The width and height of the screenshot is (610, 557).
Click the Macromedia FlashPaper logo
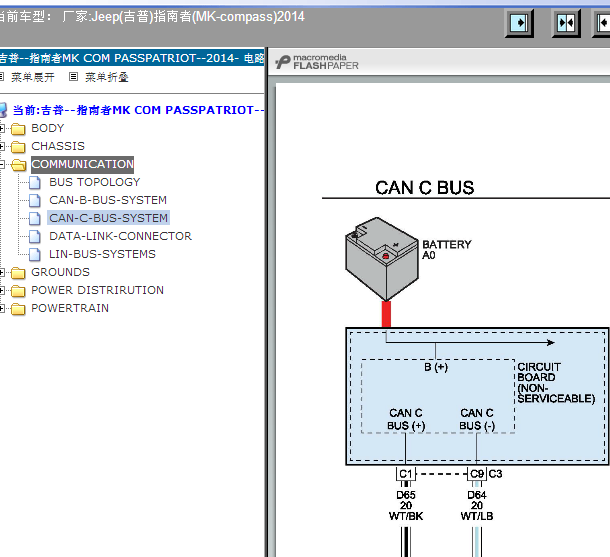317,62
